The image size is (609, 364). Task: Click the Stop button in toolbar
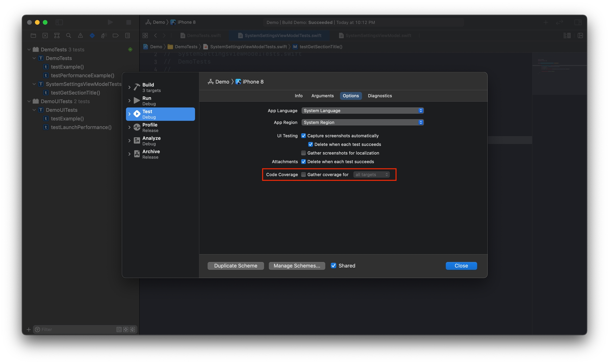pos(129,22)
